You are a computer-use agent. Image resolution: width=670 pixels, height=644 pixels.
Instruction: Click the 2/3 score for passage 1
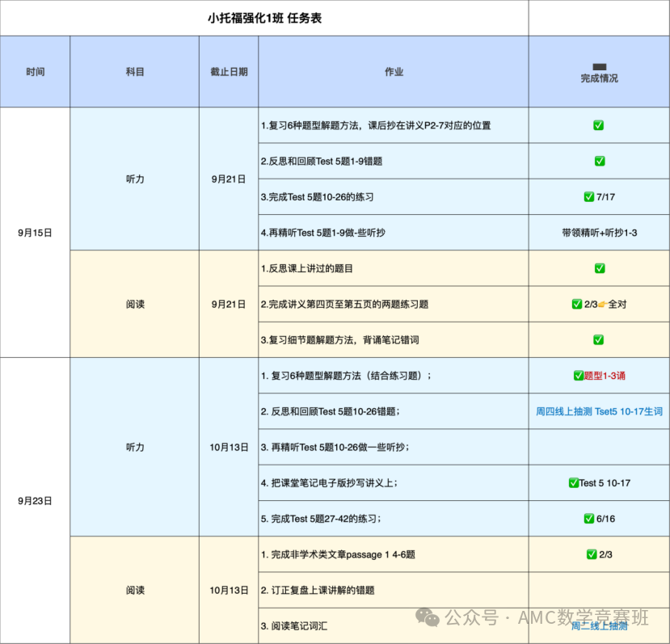pyautogui.click(x=605, y=554)
